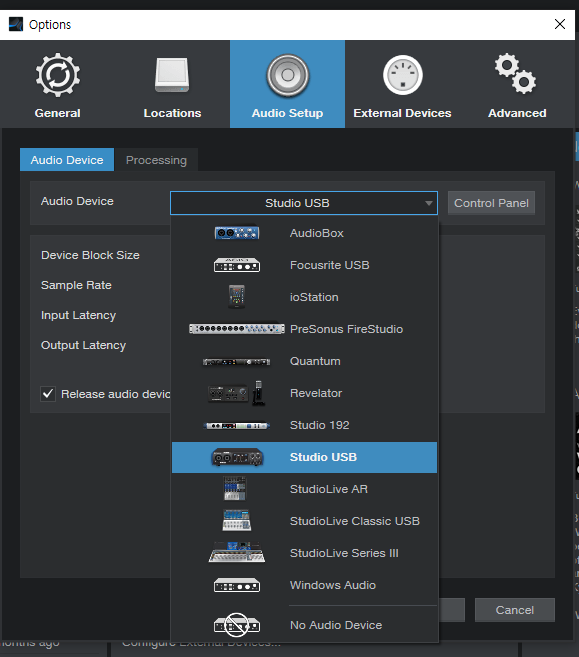
Task: Click the Studio 192 rack icon
Action: click(237, 425)
